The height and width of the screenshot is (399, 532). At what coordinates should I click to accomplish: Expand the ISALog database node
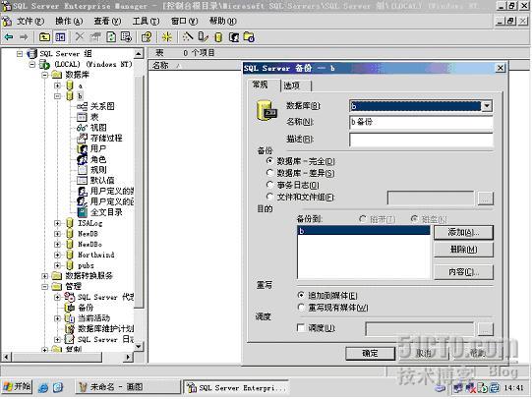tap(57, 223)
